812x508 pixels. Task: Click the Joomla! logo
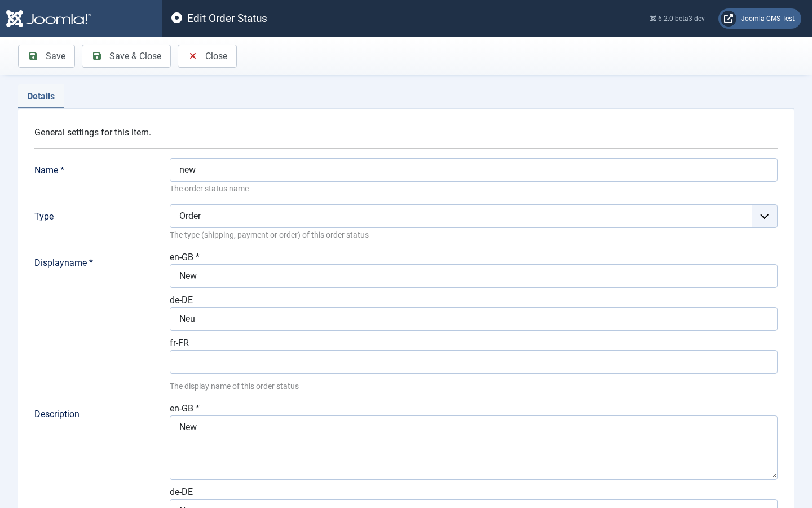coord(48,19)
